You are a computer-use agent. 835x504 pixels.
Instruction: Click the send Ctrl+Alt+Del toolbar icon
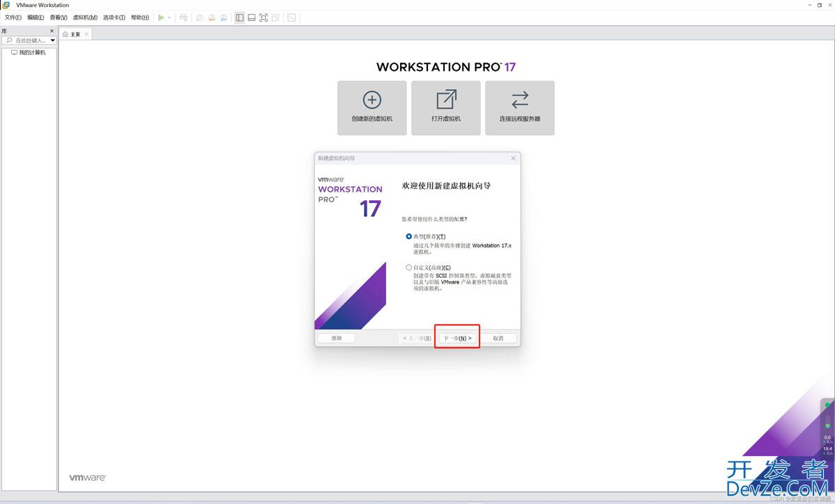point(183,17)
